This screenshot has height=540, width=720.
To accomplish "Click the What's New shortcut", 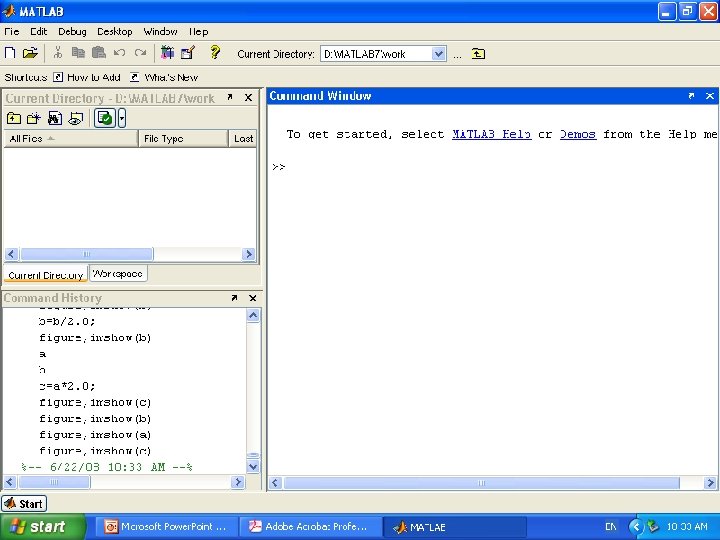I will [164, 77].
